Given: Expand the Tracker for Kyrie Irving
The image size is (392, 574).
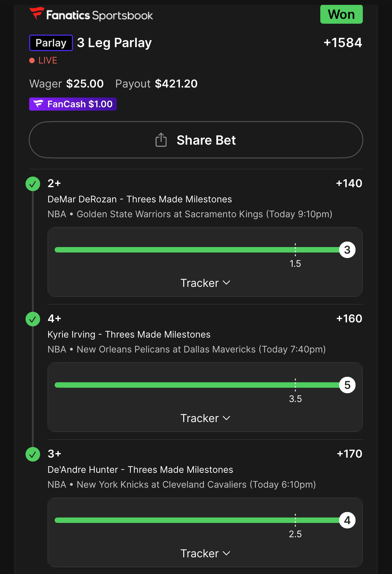Looking at the screenshot, I should (205, 418).
